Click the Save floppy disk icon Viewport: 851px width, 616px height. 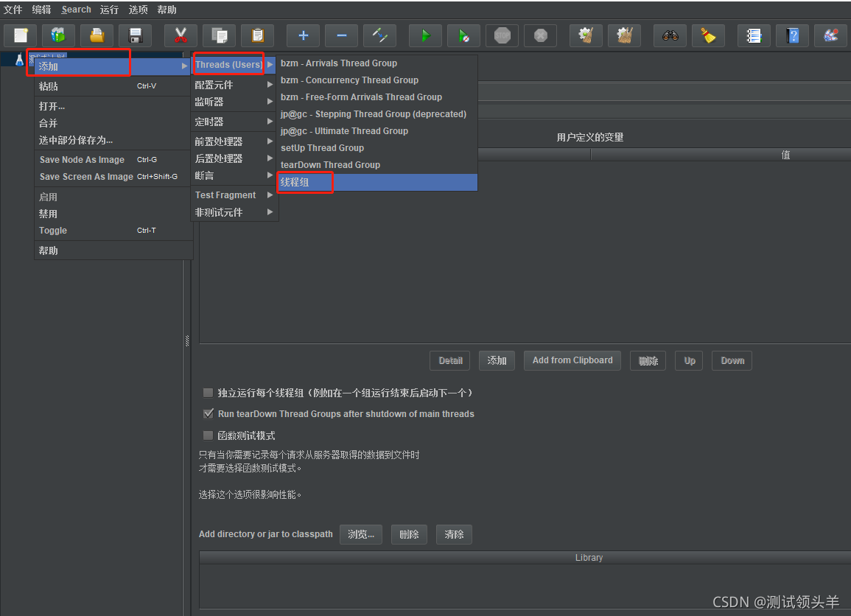(x=135, y=36)
